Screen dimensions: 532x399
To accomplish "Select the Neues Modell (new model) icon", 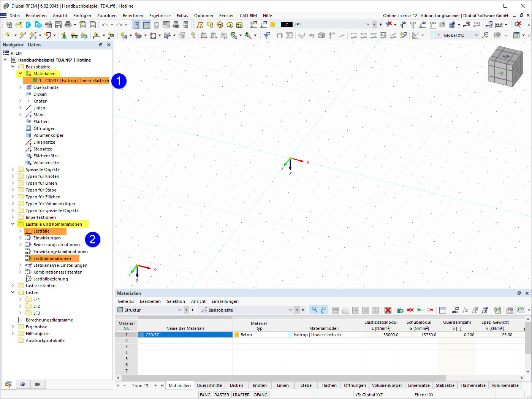I will pos(8,24).
